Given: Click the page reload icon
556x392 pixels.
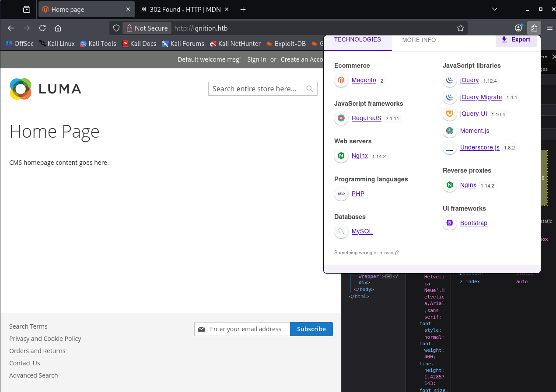Looking at the screenshot, I should (42, 28).
